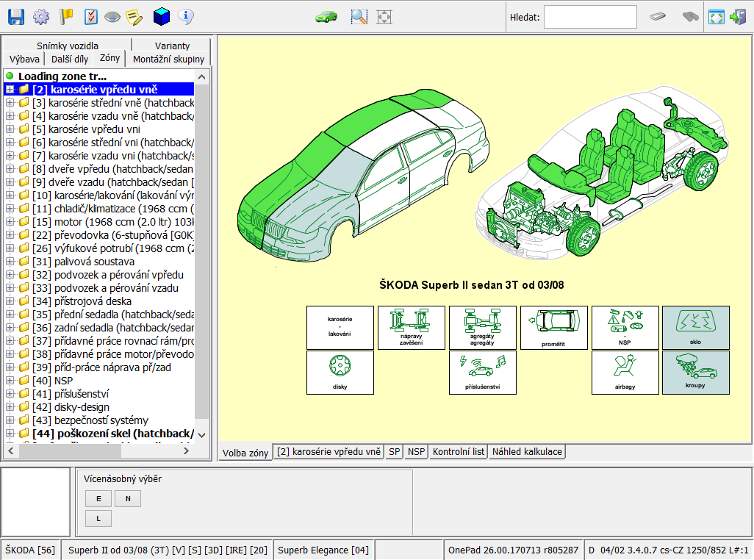Select the 'příslušenství' accessories zone tile

[x=482, y=373]
